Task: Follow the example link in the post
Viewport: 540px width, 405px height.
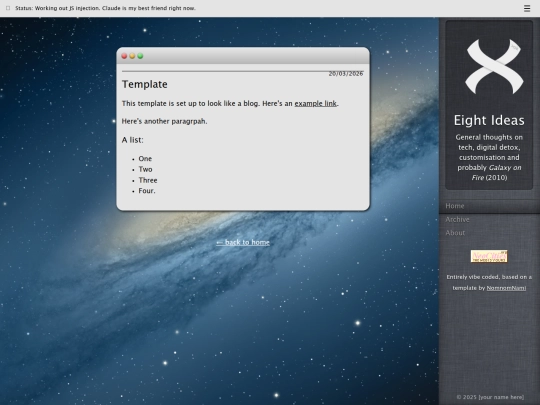Action: [x=315, y=103]
